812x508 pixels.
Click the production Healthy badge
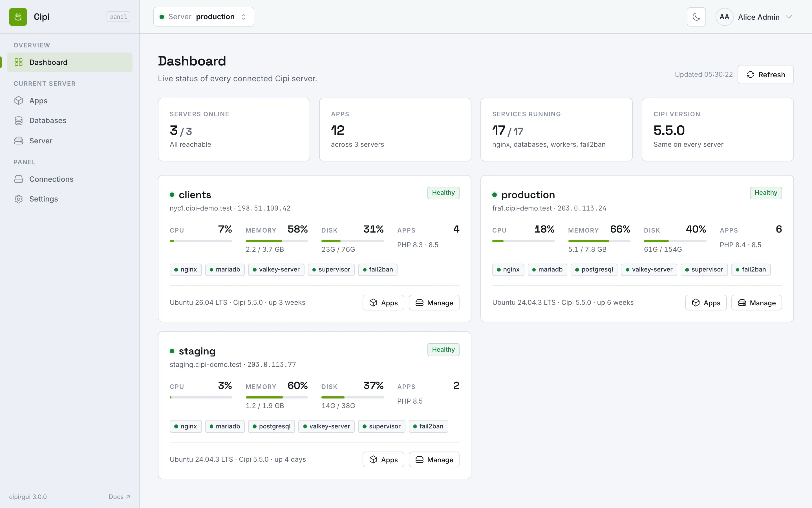766,193
